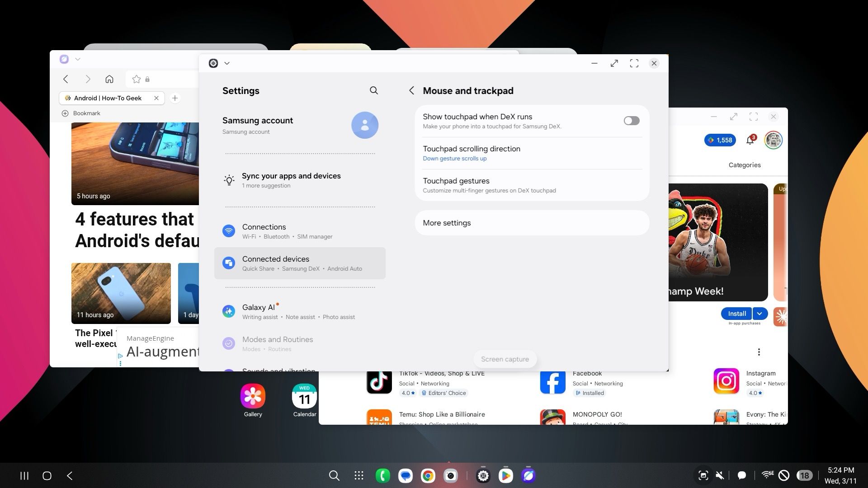Select Connected devices settings entry
Viewport: 868px width, 488px height.
(x=300, y=263)
